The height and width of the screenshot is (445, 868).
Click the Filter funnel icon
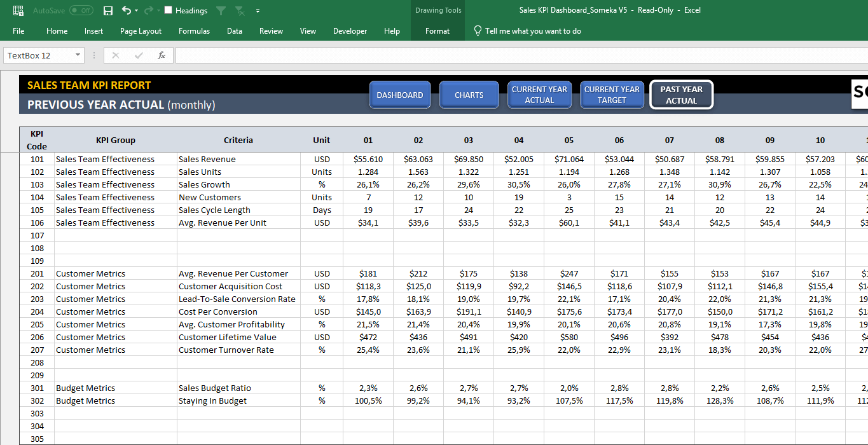coord(221,11)
